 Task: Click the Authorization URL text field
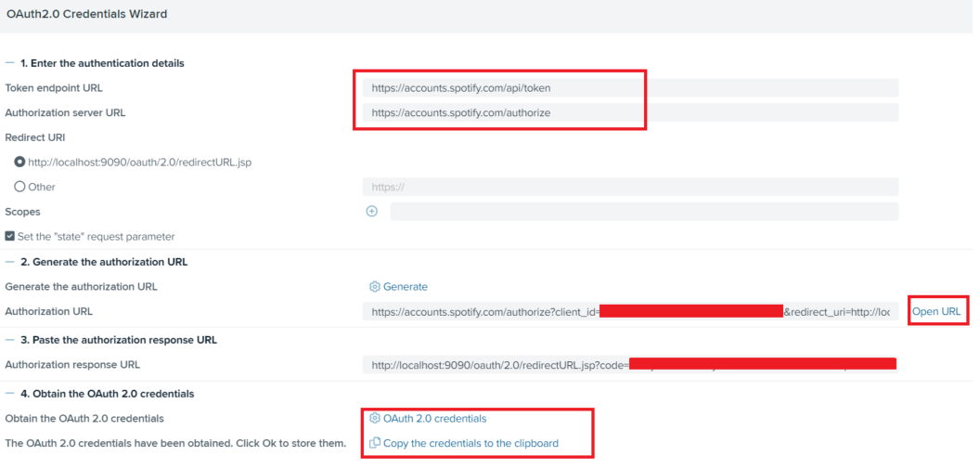(630, 311)
